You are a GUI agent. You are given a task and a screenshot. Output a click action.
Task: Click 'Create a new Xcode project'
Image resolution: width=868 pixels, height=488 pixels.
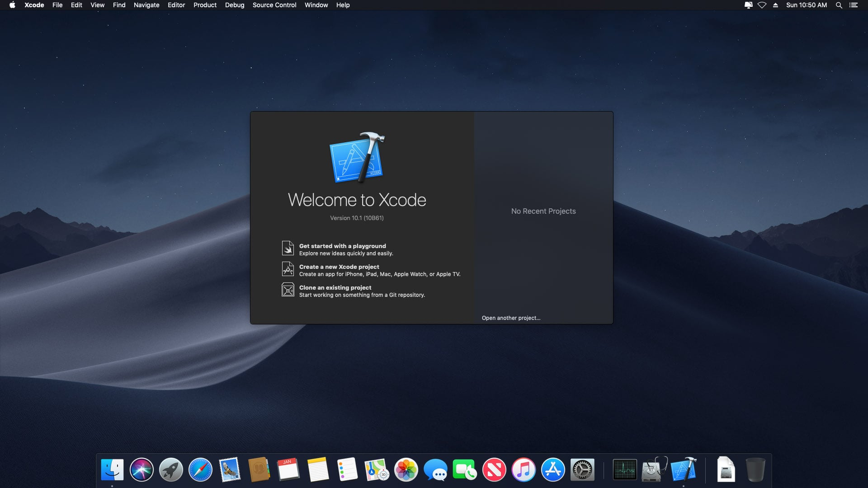[339, 266]
